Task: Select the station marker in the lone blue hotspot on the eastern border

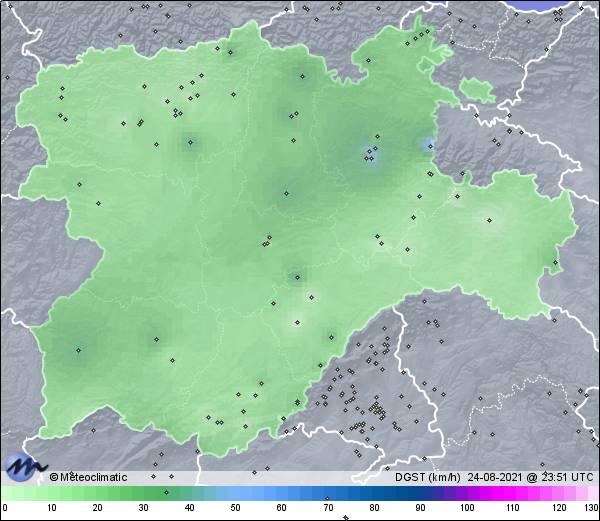Action: tap(430, 146)
